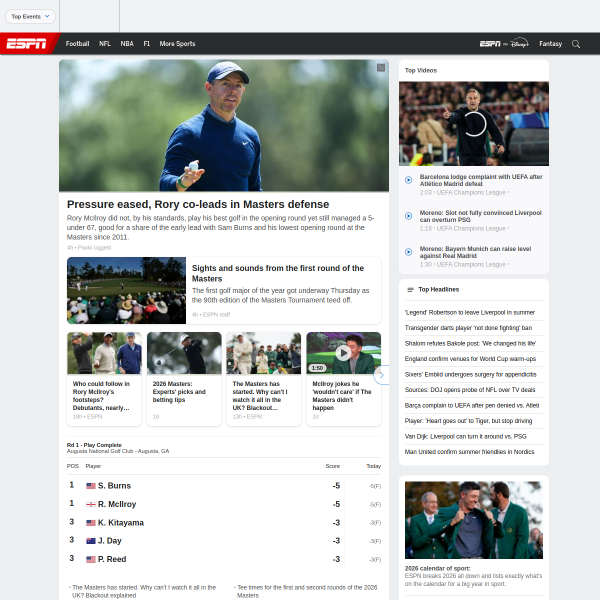Open Van Dijk: Liverpool can turn it around headline
Image resolution: width=600 pixels, height=600 pixels.
(465, 437)
